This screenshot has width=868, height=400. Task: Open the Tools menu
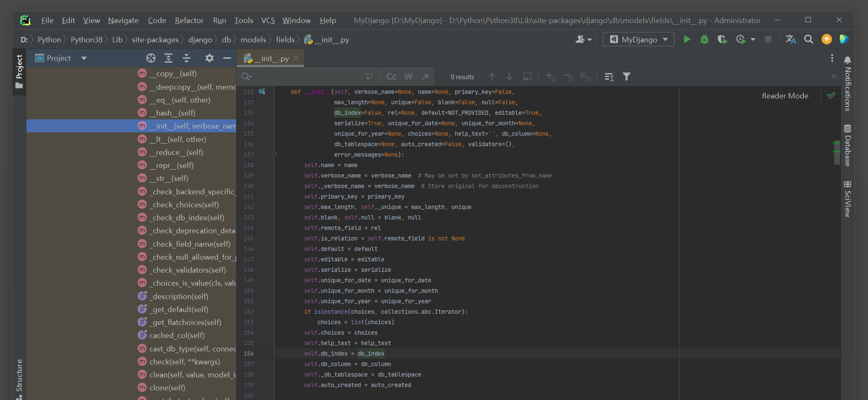click(x=244, y=21)
